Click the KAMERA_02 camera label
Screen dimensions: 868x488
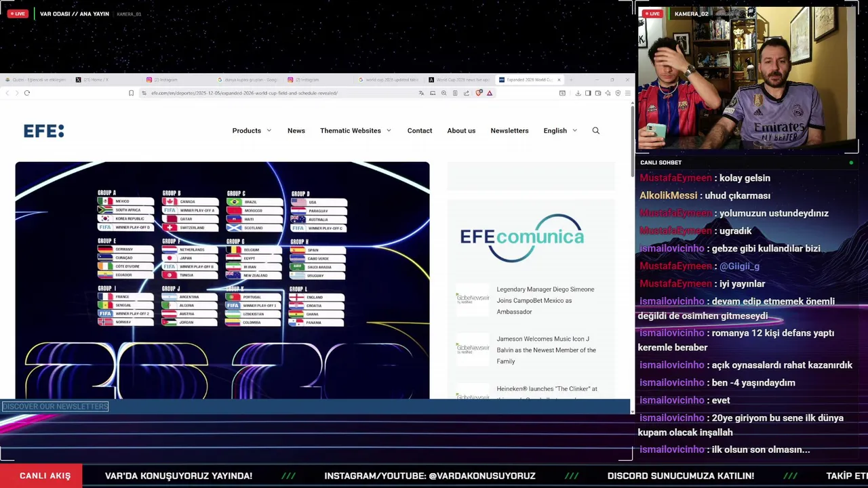tap(691, 14)
